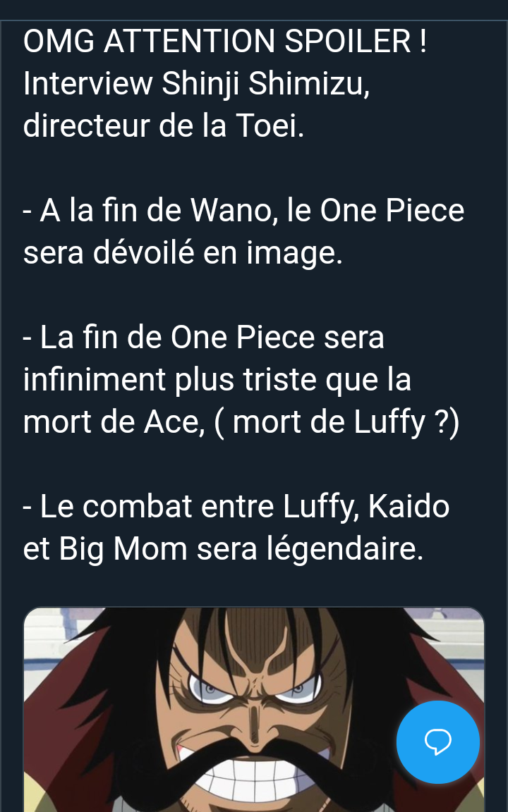Click the word 'légendaire.' ending the tweet
This screenshot has height=812, width=508.
(x=345, y=549)
